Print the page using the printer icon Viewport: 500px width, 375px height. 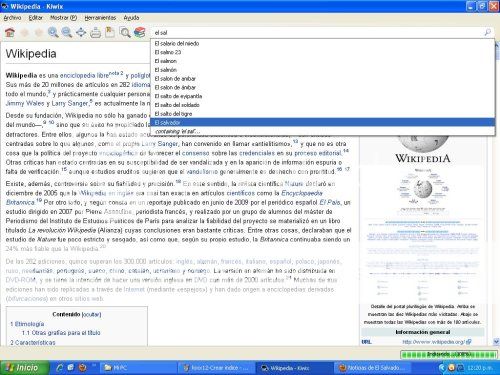point(95,32)
